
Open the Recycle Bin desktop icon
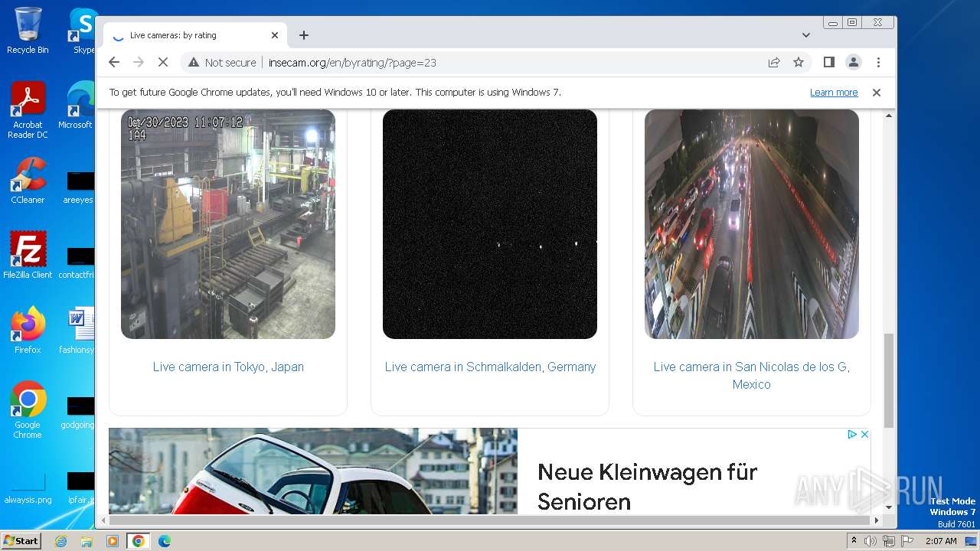click(x=28, y=31)
